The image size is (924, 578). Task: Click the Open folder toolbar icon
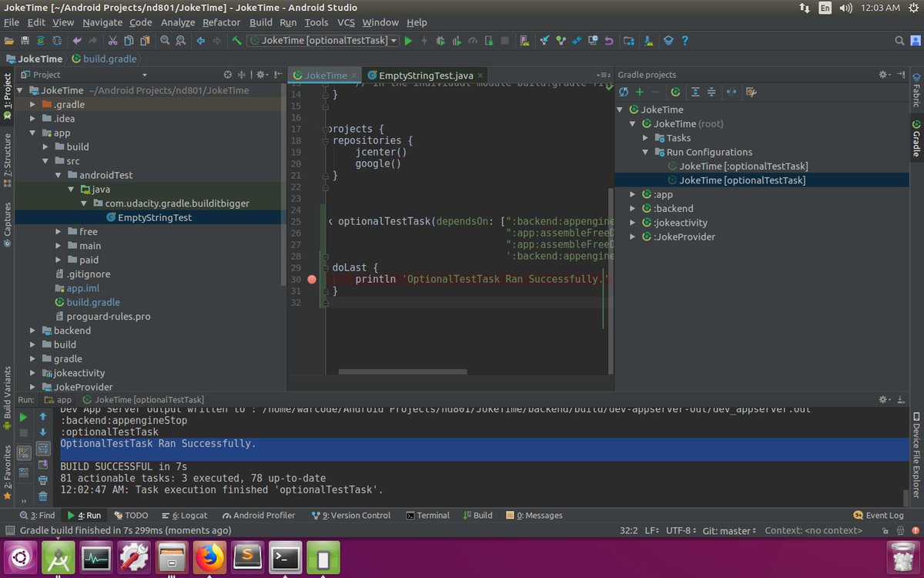click(x=8, y=40)
